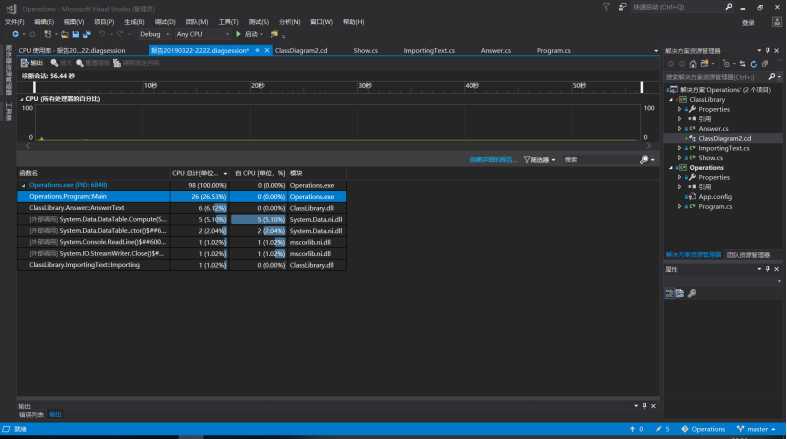The height and width of the screenshot is (439, 787).
Task: Open the Any CPU platform dropdown
Action: [203, 34]
